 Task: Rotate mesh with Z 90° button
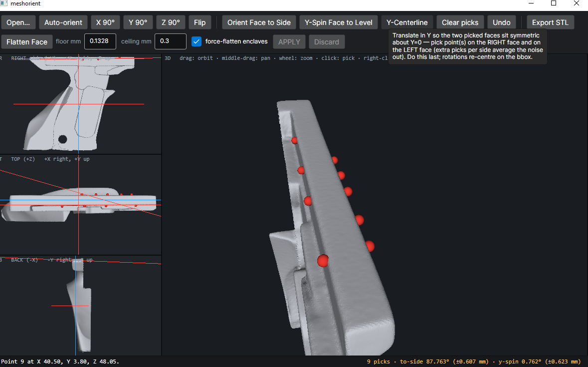tap(171, 22)
